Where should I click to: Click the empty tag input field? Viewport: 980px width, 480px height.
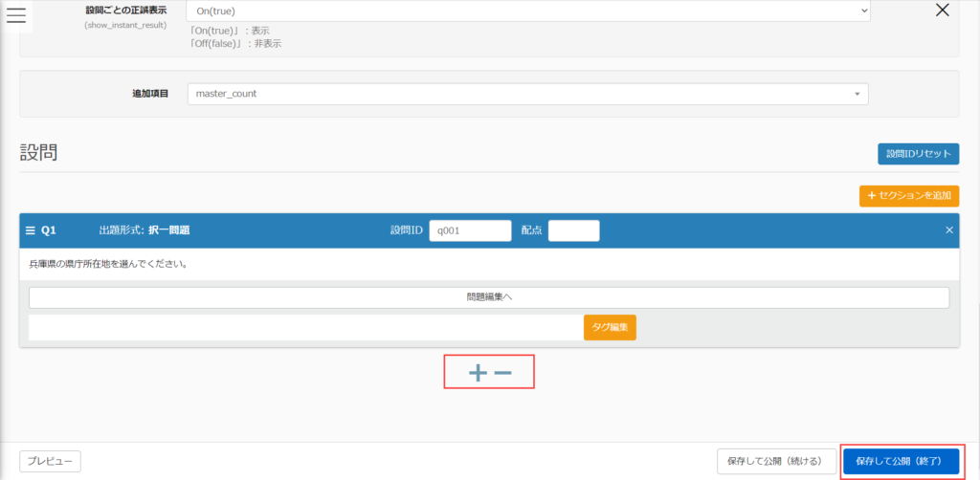[x=305, y=327]
